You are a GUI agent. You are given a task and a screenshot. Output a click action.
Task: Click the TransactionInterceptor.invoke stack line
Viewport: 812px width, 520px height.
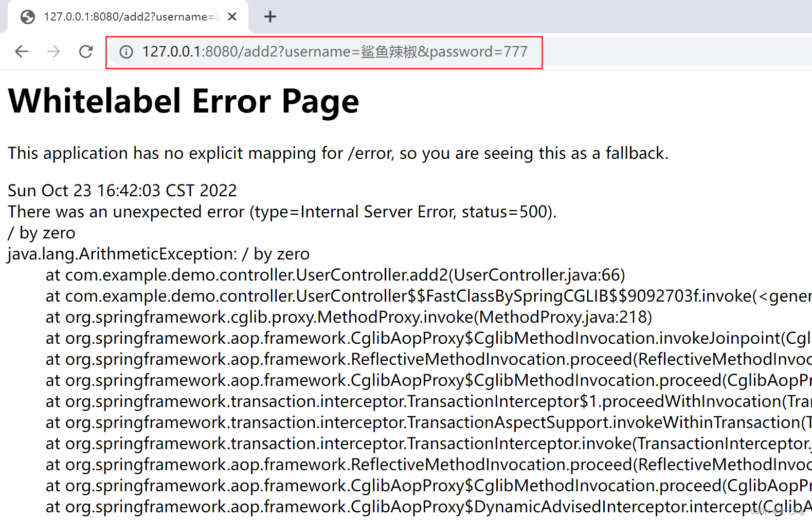point(428,443)
